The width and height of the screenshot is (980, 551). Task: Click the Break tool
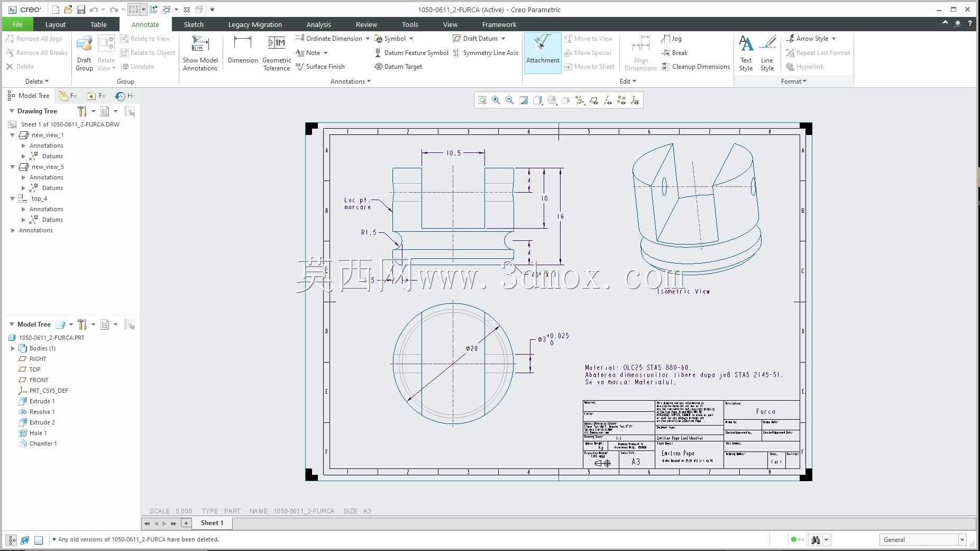pyautogui.click(x=675, y=53)
